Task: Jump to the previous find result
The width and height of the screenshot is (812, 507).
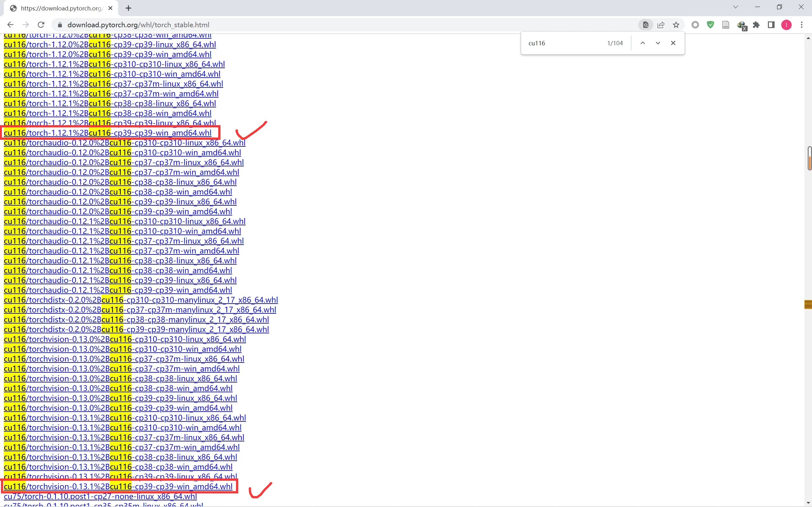Action: (x=643, y=43)
